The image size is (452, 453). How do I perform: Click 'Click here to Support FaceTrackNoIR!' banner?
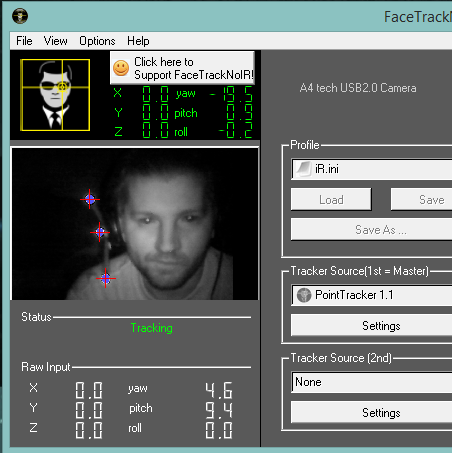pyautogui.click(x=182, y=68)
